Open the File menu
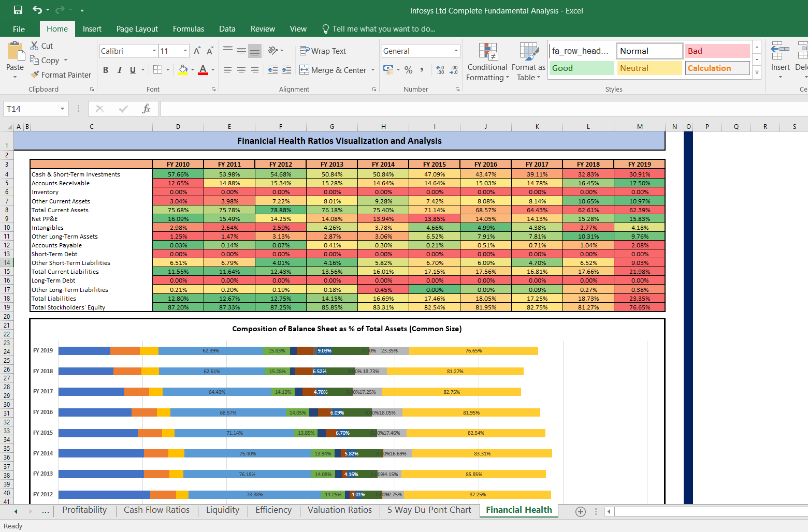This screenshot has height=532, width=808. tap(19, 29)
